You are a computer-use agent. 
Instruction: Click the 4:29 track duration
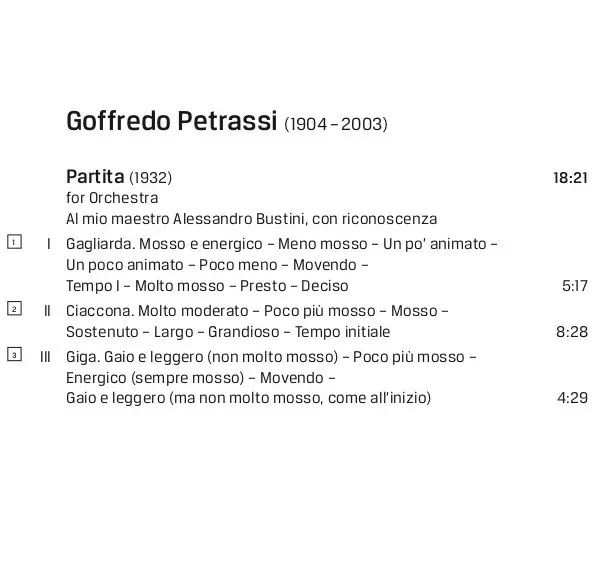pos(572,398)
